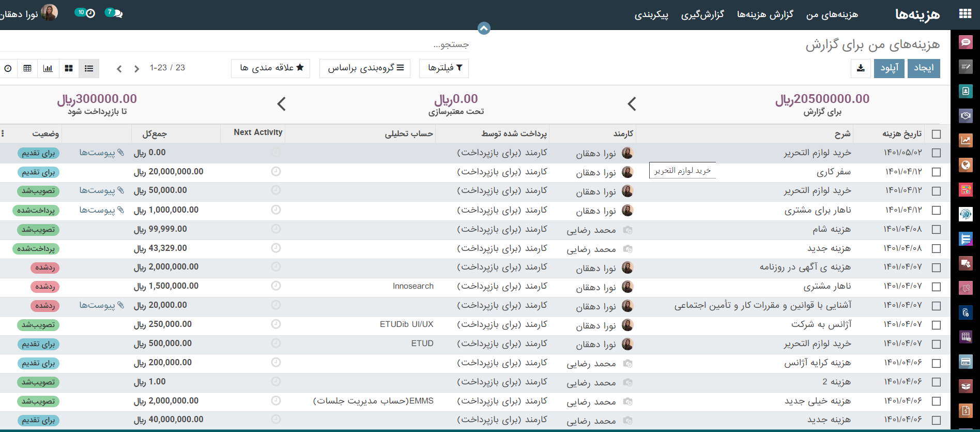Click the ایجاد create button

click(924, 68)
